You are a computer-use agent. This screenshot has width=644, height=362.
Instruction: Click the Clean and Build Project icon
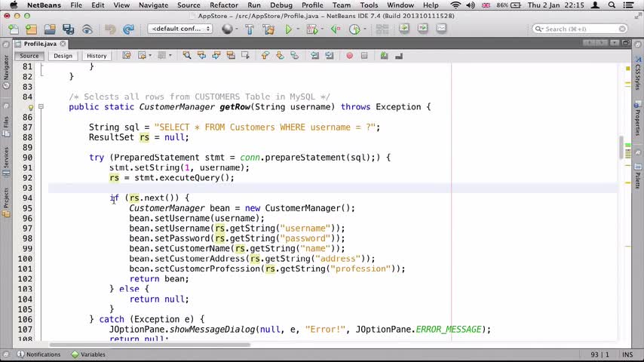coord(268,29)
